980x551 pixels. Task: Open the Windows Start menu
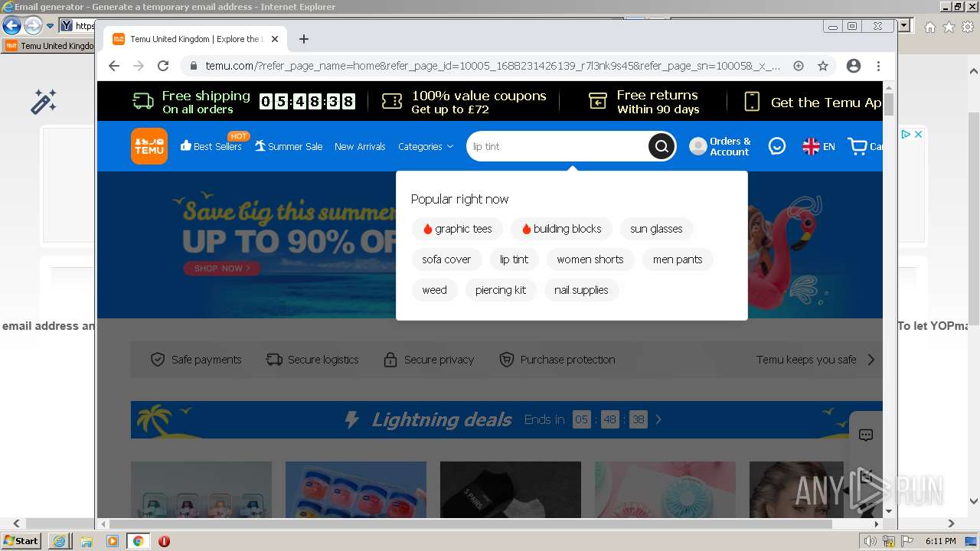pos(21,540)
